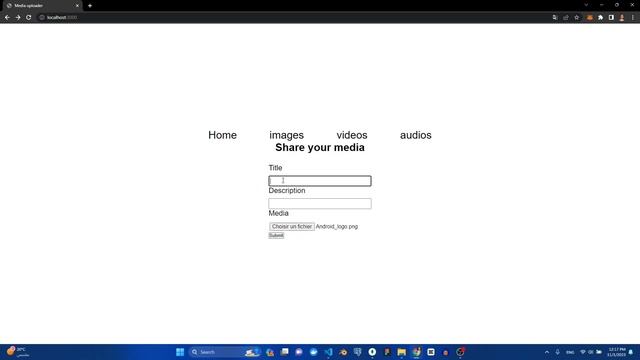The width and height of the screenshot is (640, 360).
Task: Open the browser profile avatar
Action: [x=622, y=18]
